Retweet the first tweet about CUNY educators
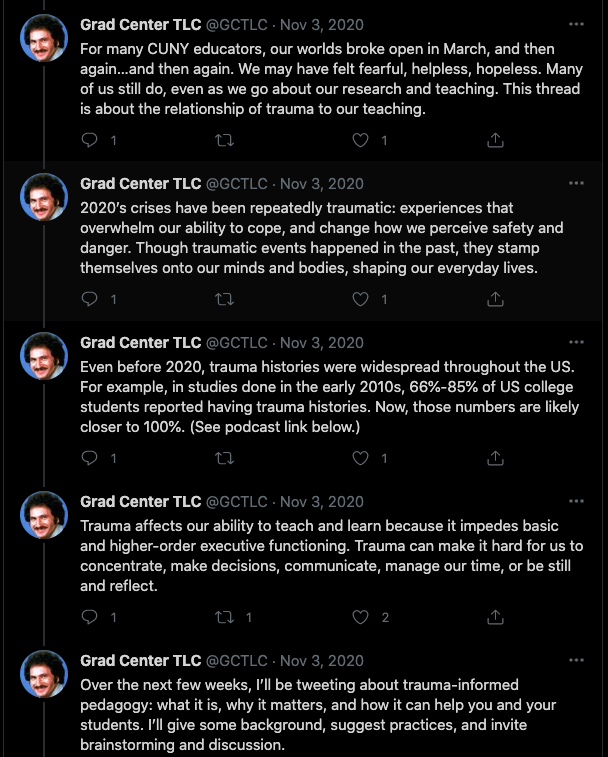Image resolution: width=608 pixels, height=757 pixels. tap(225, 141)
